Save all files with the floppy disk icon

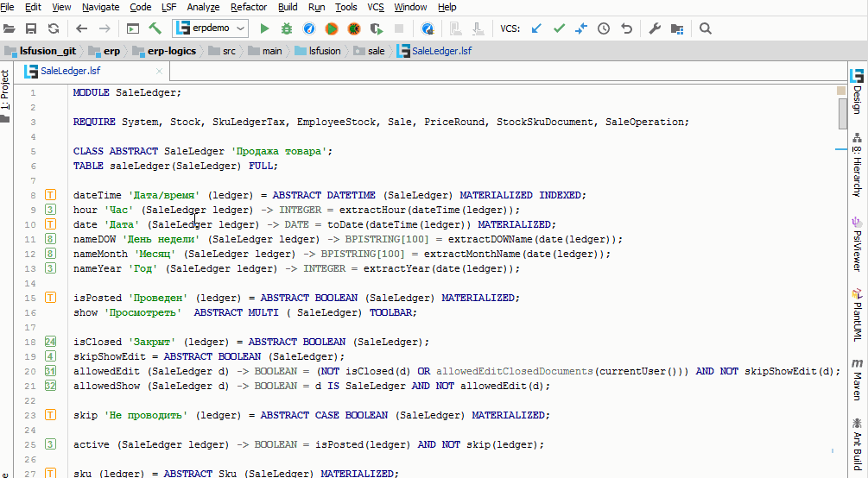click(31, 28)
